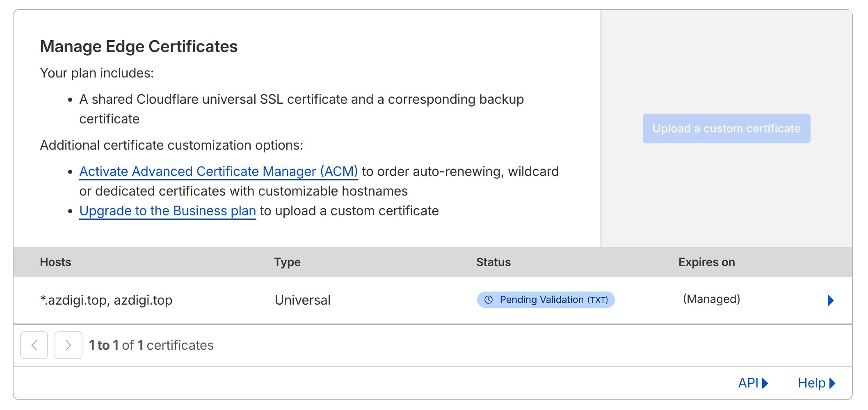The height and width of the screenshot is (410, 868).
Task: Click the Upload a custom certificate button
Action: [726, 128]
